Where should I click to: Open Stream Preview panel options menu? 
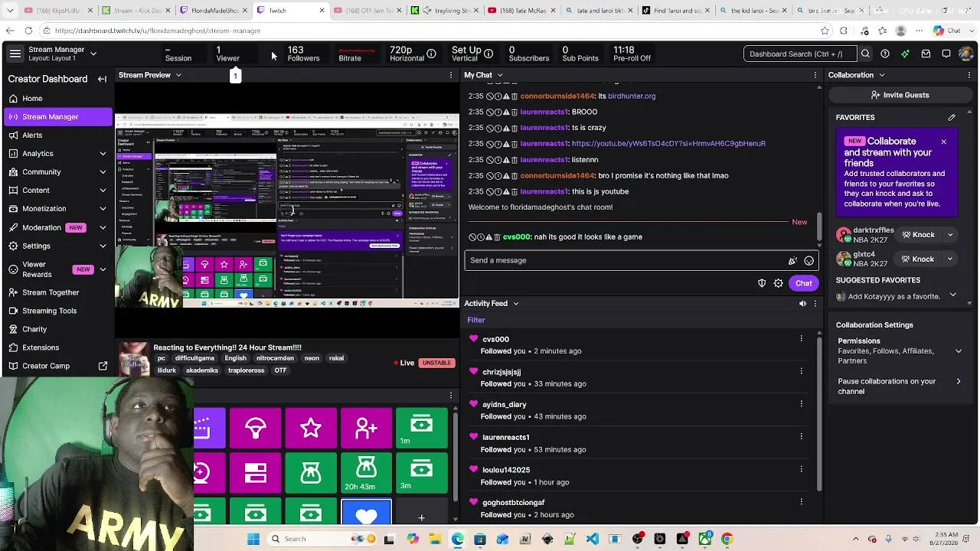451,75
